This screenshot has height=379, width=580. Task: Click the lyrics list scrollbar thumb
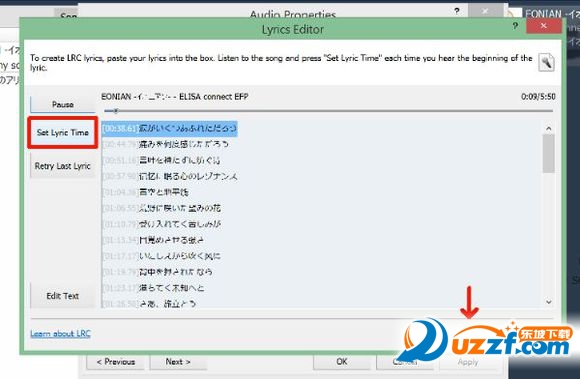pos(549,153)
